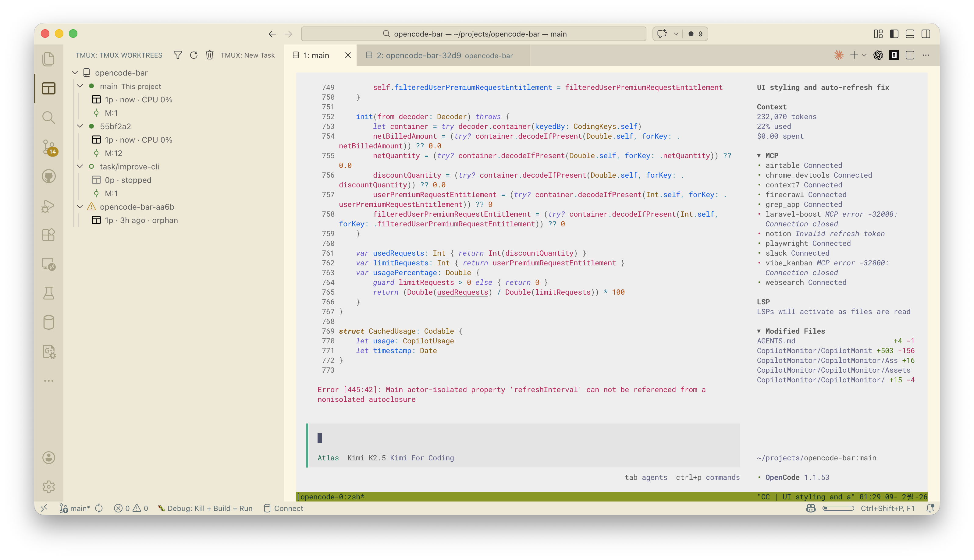Image resolution: width=974 pixels, height=560 pixels.
Task: Adjust the slider next to Copilot in status bar
Action: click(x=839, y=508)
